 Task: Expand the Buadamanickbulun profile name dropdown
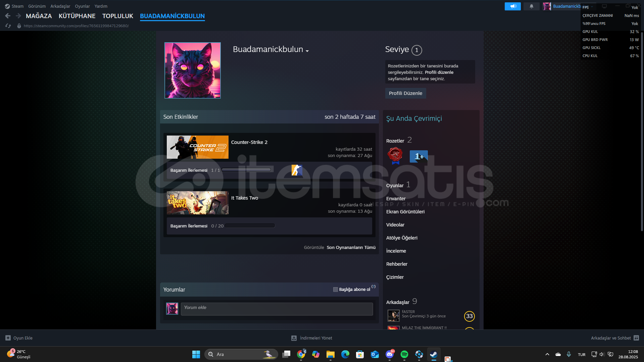pyautogui.click(x=307, y=51)
